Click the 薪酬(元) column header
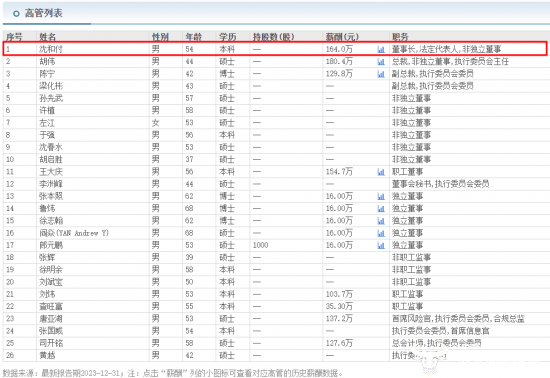 pos(342,37)
